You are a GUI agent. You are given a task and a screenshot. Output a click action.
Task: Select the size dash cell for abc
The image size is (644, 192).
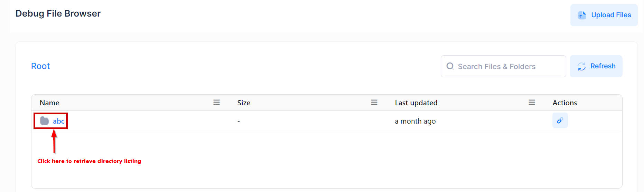tap(239, 121)
